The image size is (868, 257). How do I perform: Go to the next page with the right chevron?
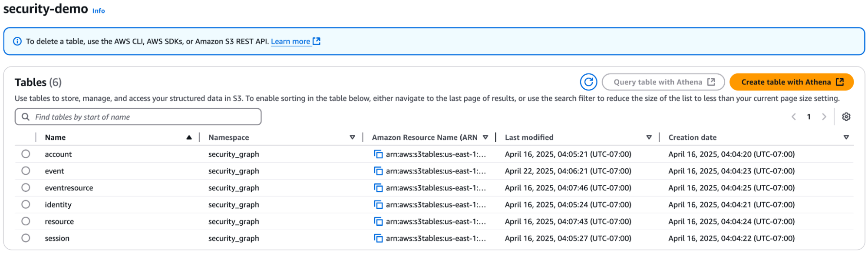click(824, 117)
